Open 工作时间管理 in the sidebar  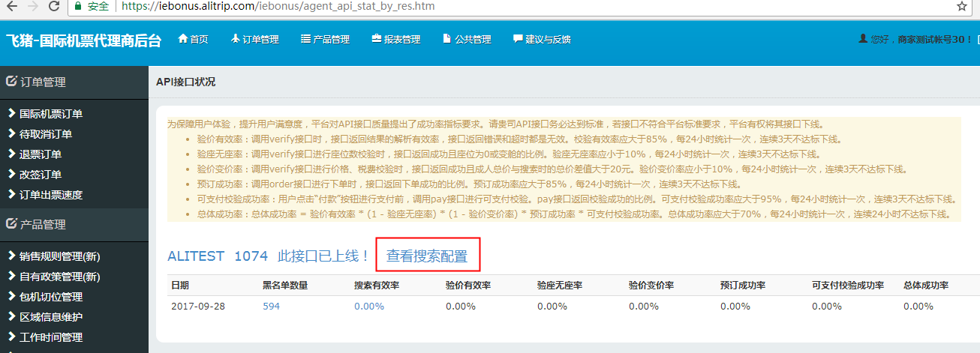click(x=51, y=337)
